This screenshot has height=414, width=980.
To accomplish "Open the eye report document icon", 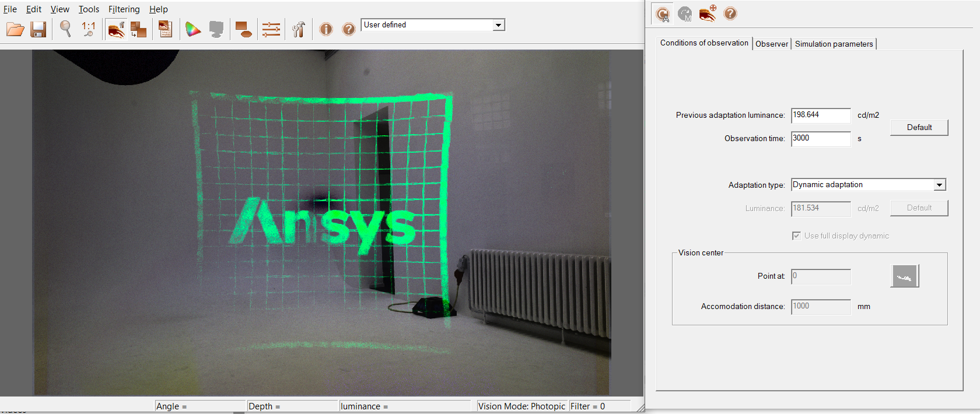I will coord(166,29).
